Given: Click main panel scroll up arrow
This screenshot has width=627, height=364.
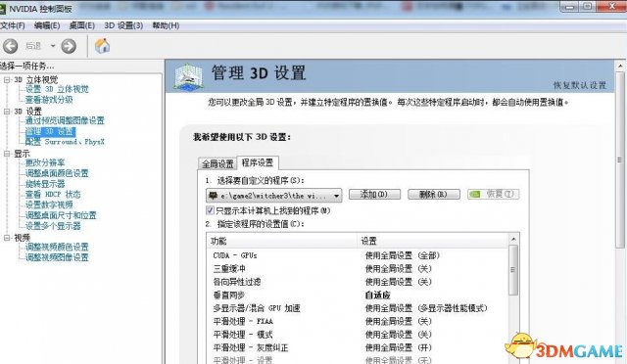Looking at the screenshot, I should click(x=620, y=66).
